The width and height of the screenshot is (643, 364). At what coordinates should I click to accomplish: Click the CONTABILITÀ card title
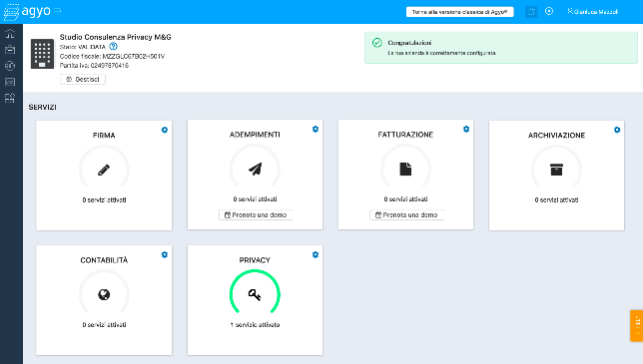click(x=104, y=260)
